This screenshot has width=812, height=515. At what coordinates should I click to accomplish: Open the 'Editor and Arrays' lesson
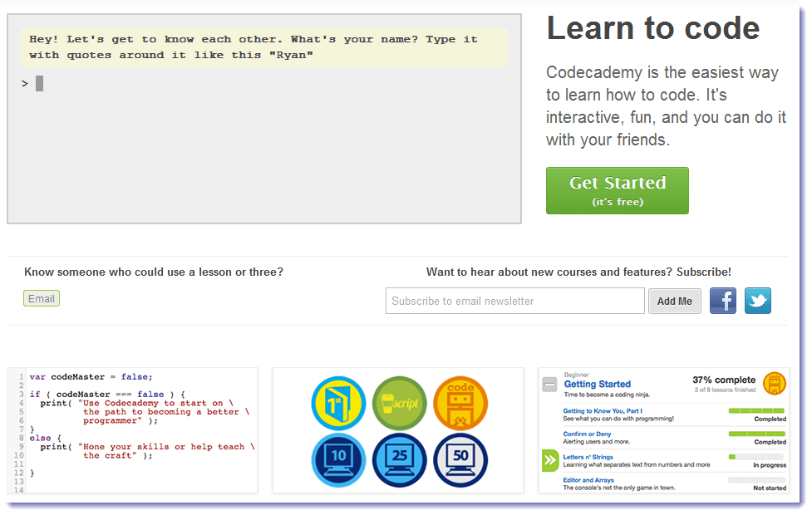coord(588,480)
